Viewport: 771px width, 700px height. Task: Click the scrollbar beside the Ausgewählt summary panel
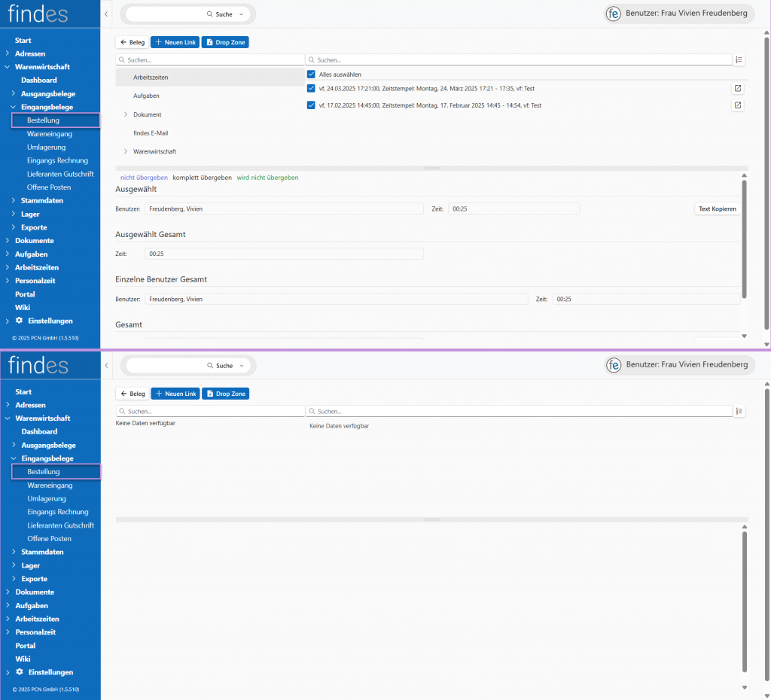point(745,241)
